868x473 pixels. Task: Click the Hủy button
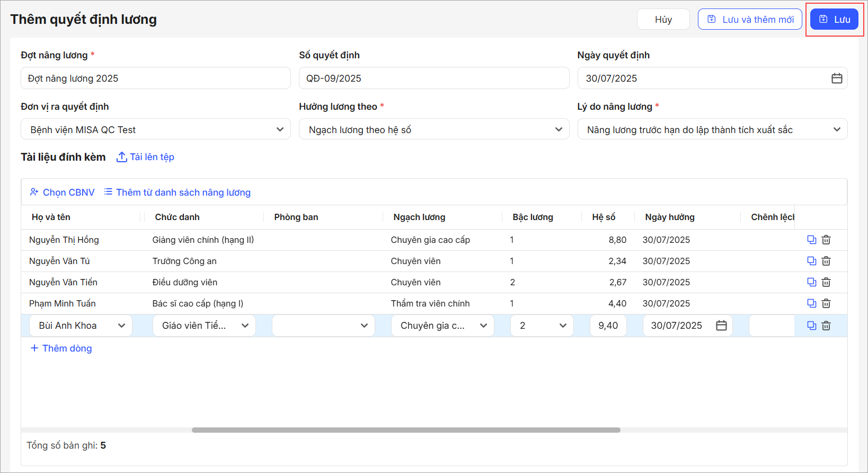[x=663, y=19]
